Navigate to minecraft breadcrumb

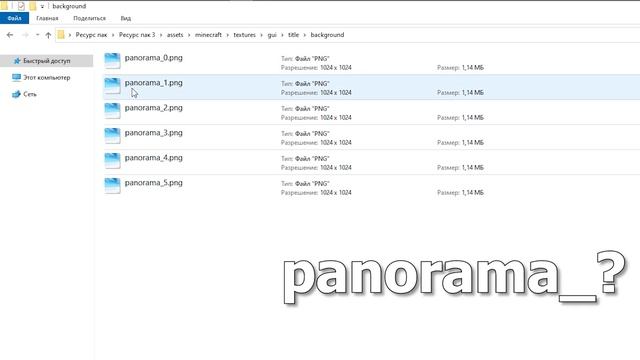click(208, 35)
